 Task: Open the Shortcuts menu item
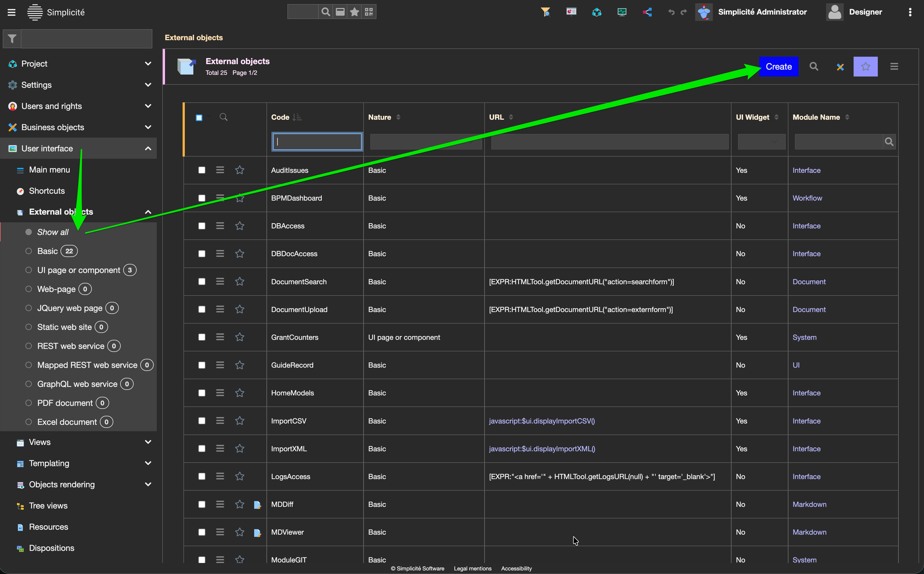47,191
